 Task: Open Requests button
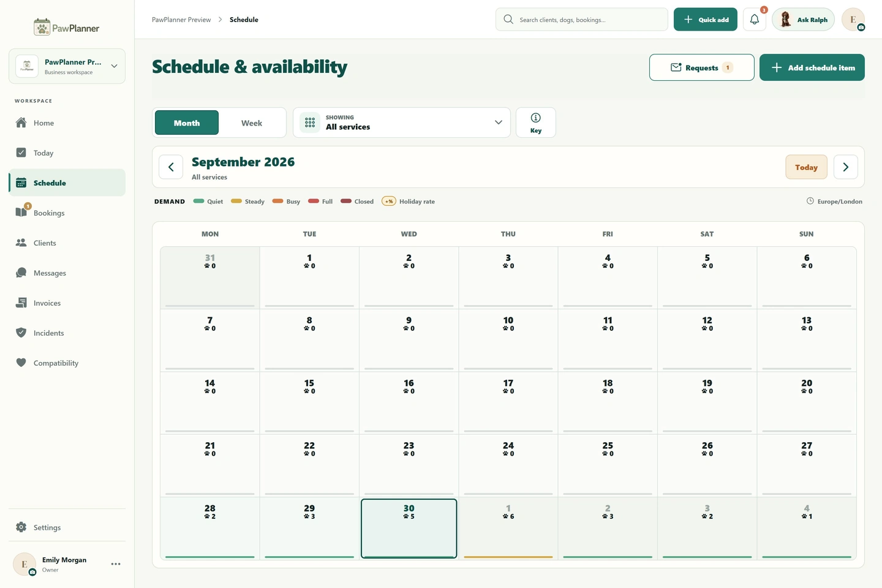click(x=702, y=67)
